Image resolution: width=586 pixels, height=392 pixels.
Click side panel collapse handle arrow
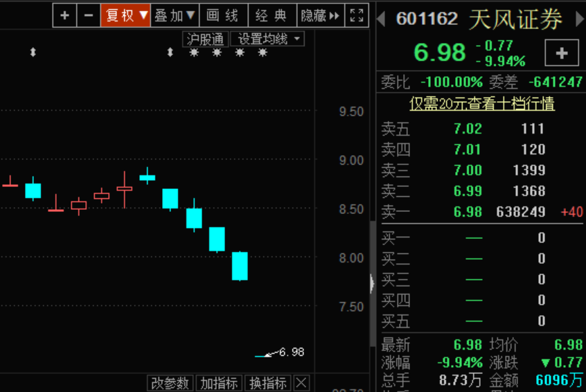click(372, 284)
